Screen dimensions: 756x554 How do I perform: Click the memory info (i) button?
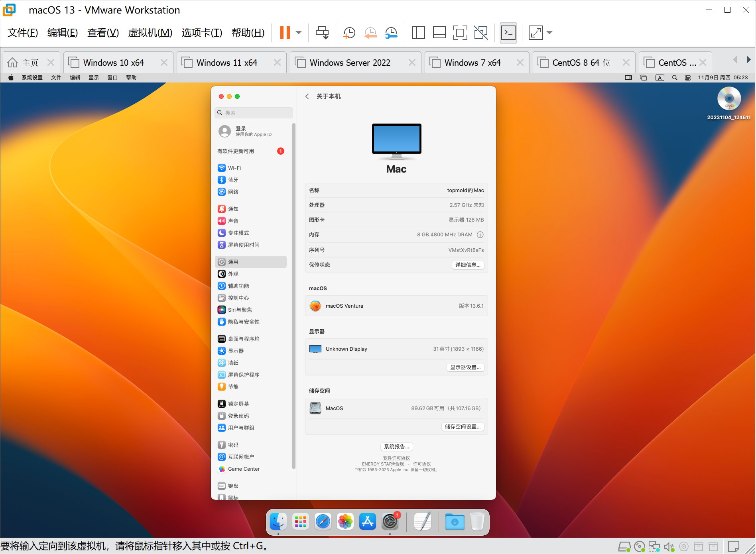pos(480,235)
